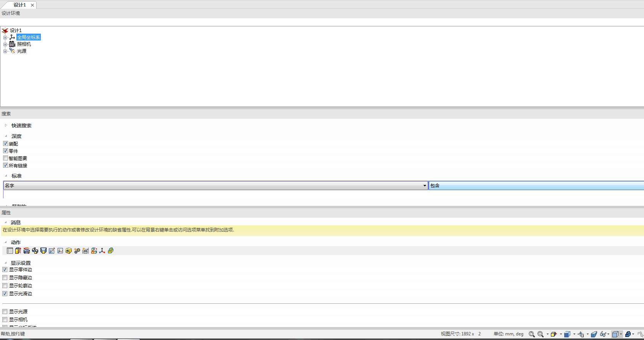Image resolution: width=644 pixels, height=340 pixels.
Task: Click the gears action icon
Action: click(77, 251)
